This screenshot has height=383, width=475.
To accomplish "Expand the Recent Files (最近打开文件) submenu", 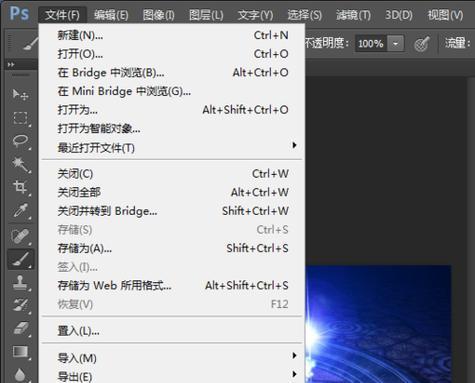I will click(x=172, y=147).
